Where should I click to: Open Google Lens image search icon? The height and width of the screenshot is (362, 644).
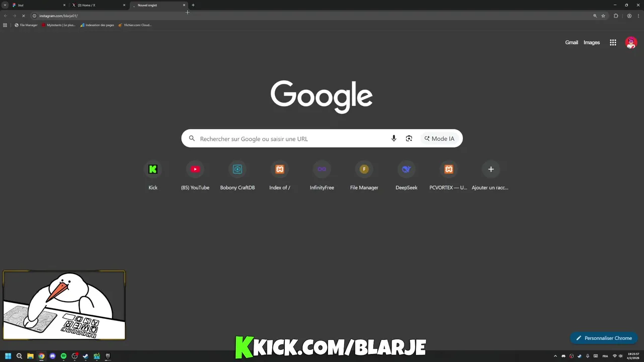[x=409, y=139]
